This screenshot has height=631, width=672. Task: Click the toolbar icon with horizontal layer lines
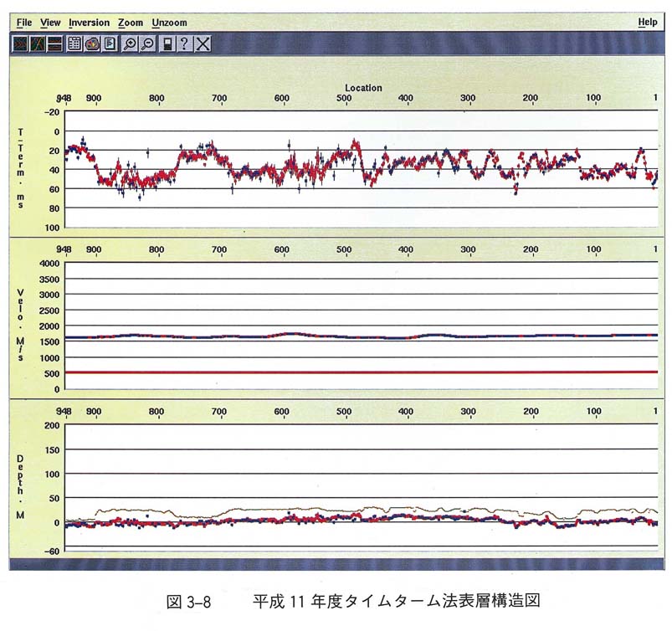click(x=55, y=44)
